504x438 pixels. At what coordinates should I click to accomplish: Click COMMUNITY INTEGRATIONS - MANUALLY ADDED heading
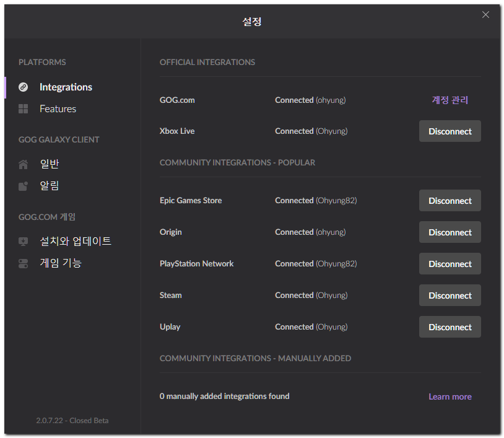[x=255, y=358]
